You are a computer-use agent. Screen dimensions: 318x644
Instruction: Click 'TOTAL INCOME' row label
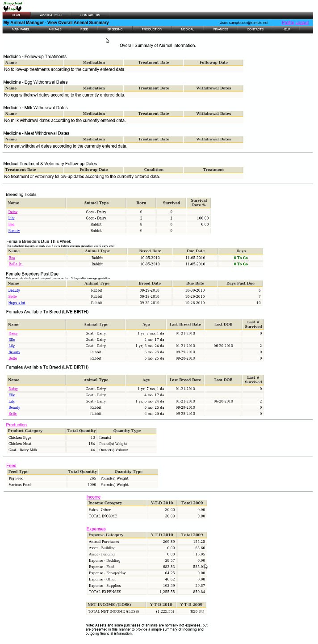[117, 516]
